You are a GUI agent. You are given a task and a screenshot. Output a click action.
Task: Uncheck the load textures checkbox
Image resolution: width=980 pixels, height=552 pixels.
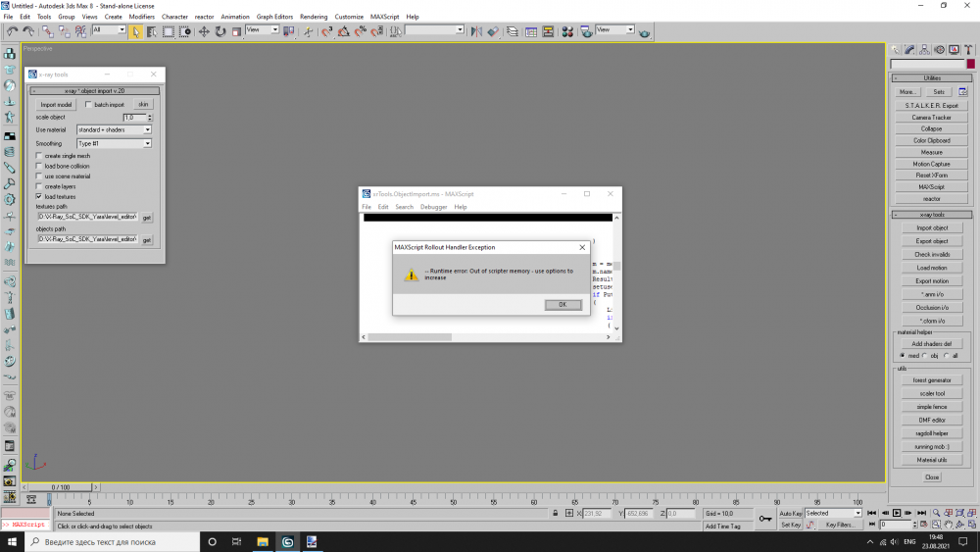click(39, 196)
